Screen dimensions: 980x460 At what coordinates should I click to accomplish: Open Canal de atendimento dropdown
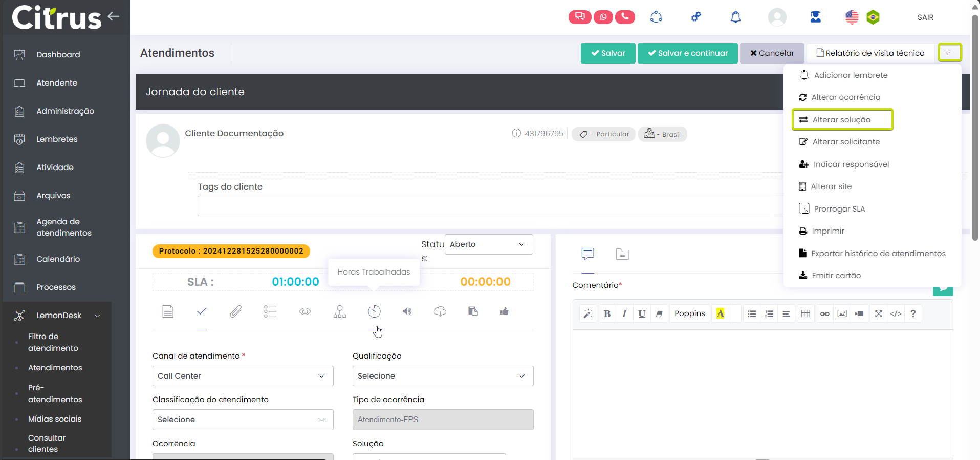243,376
